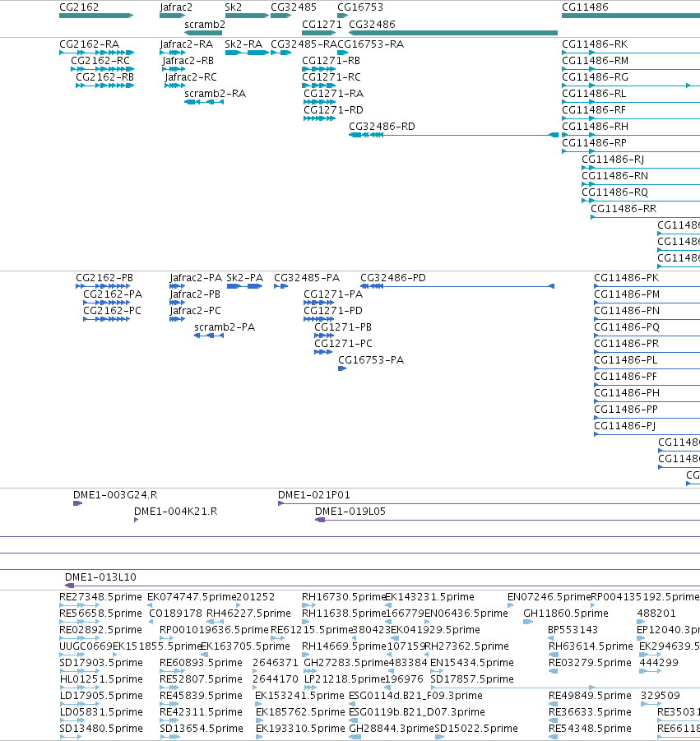
Task: Click the CG2162 gene label
Action: (x=79, y=7)
